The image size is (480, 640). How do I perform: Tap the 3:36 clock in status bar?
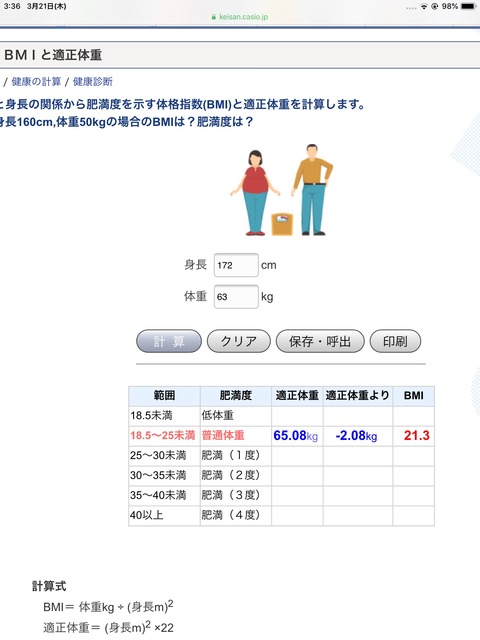point(12,6)
